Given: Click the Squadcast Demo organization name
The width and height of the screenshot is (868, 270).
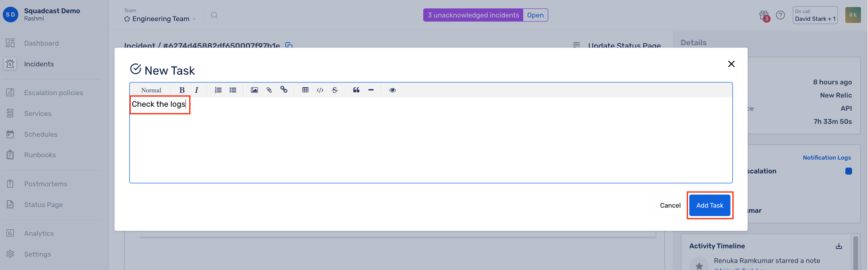Looking at the screenshot, I should point(52,11).
